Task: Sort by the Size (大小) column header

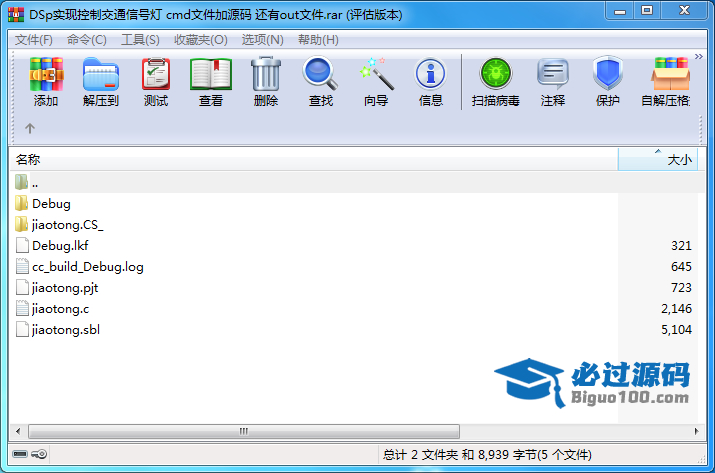Action: (x=658, y=160)
